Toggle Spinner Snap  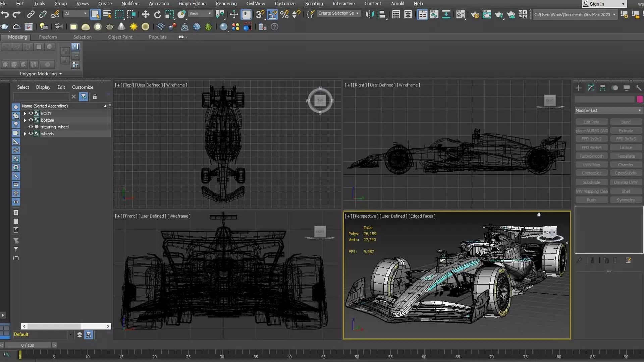pyautogui.click(x=296, y=14)
